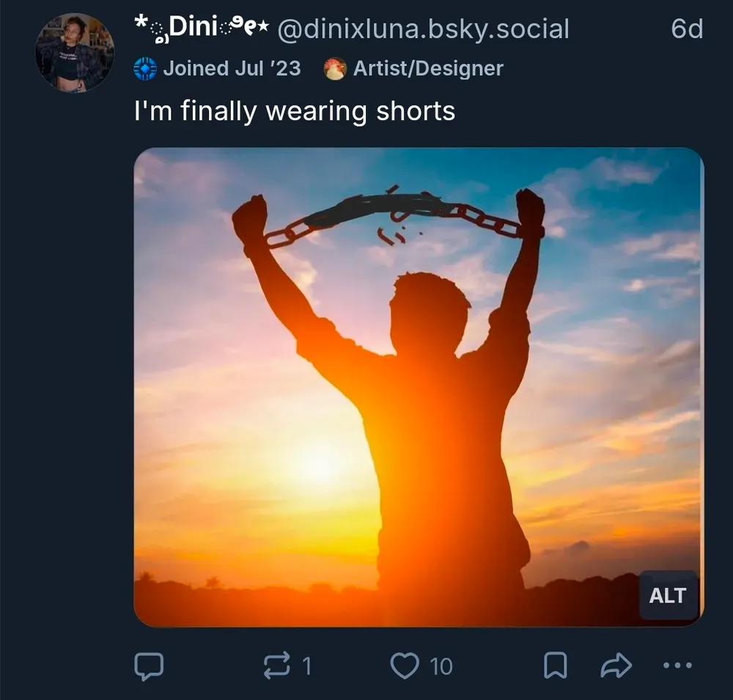This screenshot has height=700, width=733.
Task: Repost Dini's post
Action: pos(276,666)
